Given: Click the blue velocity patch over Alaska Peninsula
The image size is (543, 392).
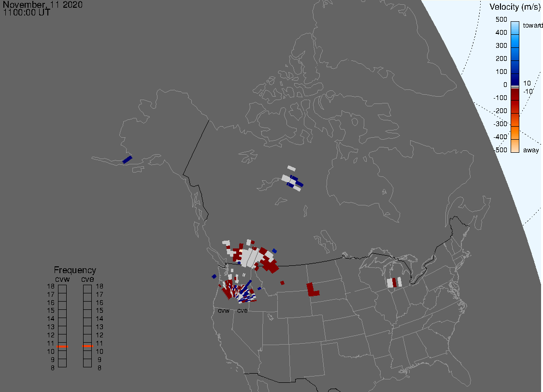Looking at the screenshot, I should click(128, 160).
